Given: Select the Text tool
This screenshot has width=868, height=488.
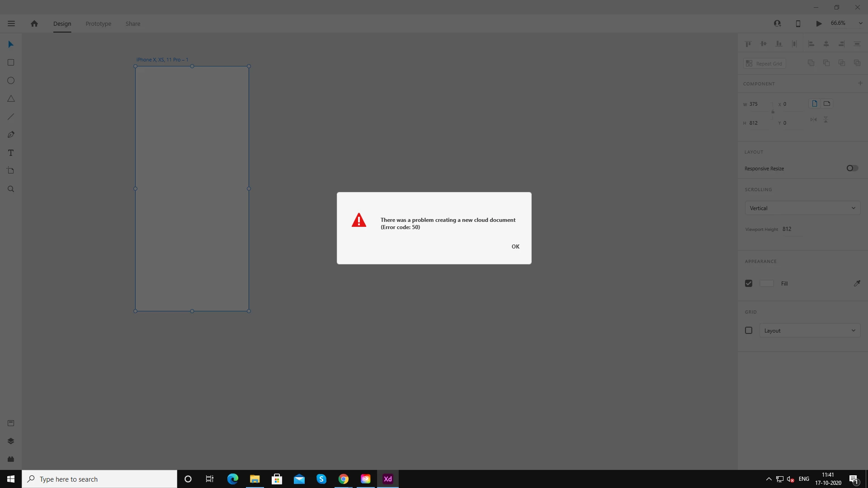Looking at the screenshot, I should (11, 153).
